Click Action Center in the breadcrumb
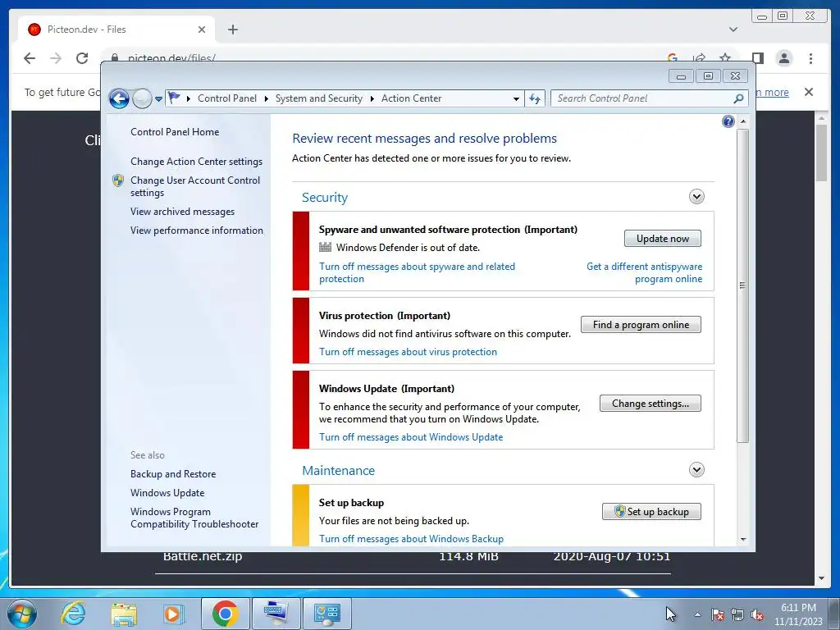 412,98
